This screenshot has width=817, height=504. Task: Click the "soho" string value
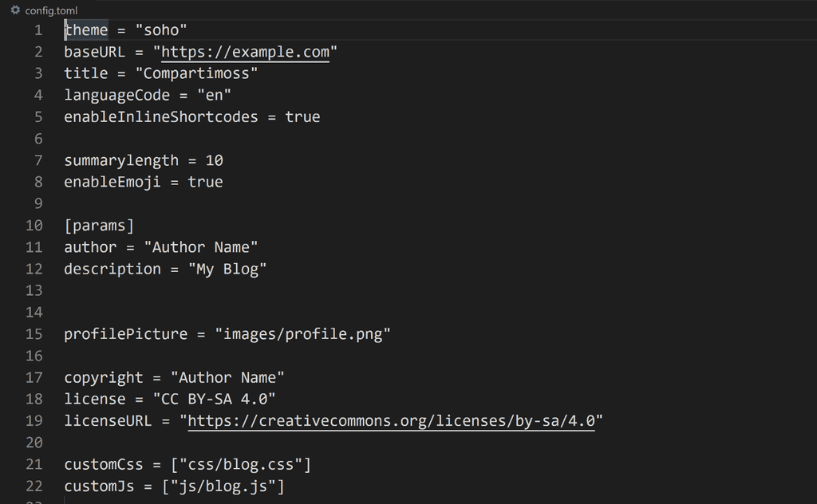[x=161, y=30]
